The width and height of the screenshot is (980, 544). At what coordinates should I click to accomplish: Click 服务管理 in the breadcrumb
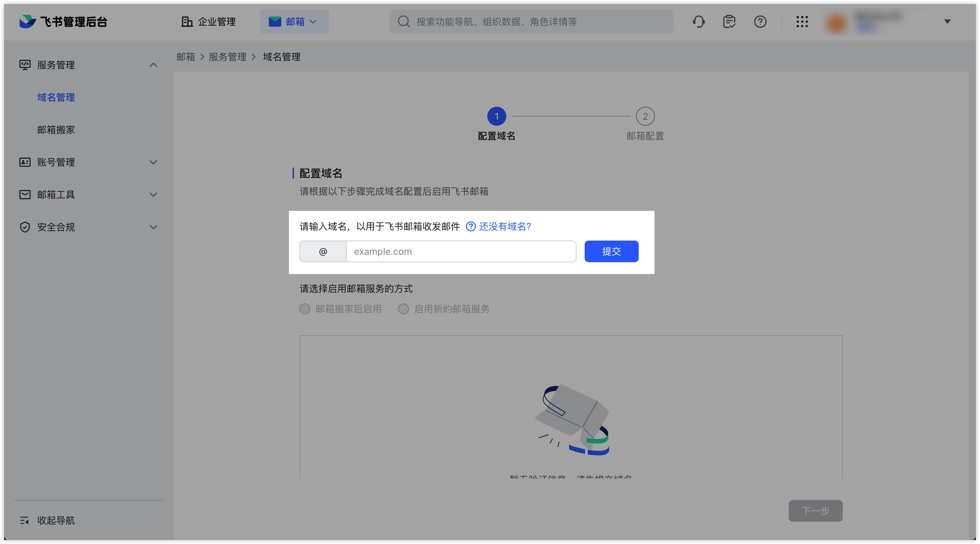227,57
